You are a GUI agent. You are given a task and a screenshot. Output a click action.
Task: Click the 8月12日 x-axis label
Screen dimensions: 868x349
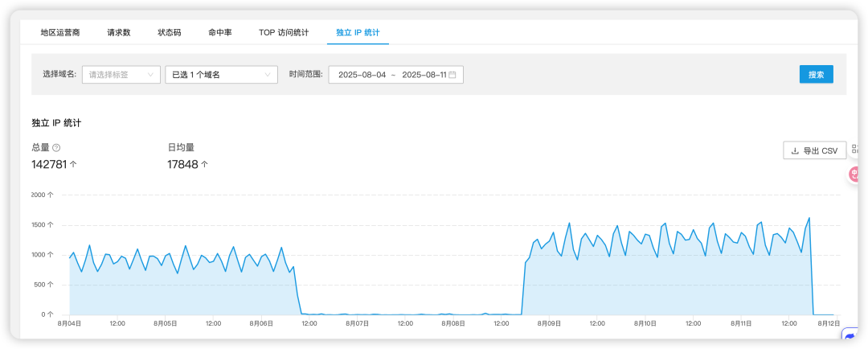click(829, 323)
